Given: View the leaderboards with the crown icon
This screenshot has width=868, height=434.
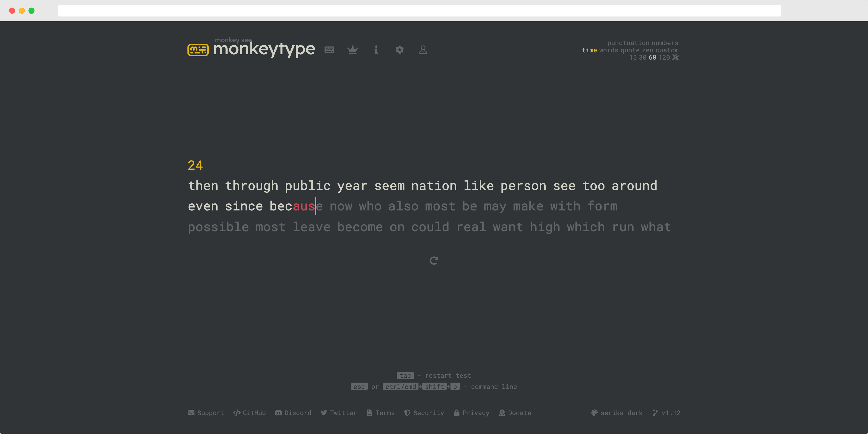Looking at the screenshot, I should [352, 49].
